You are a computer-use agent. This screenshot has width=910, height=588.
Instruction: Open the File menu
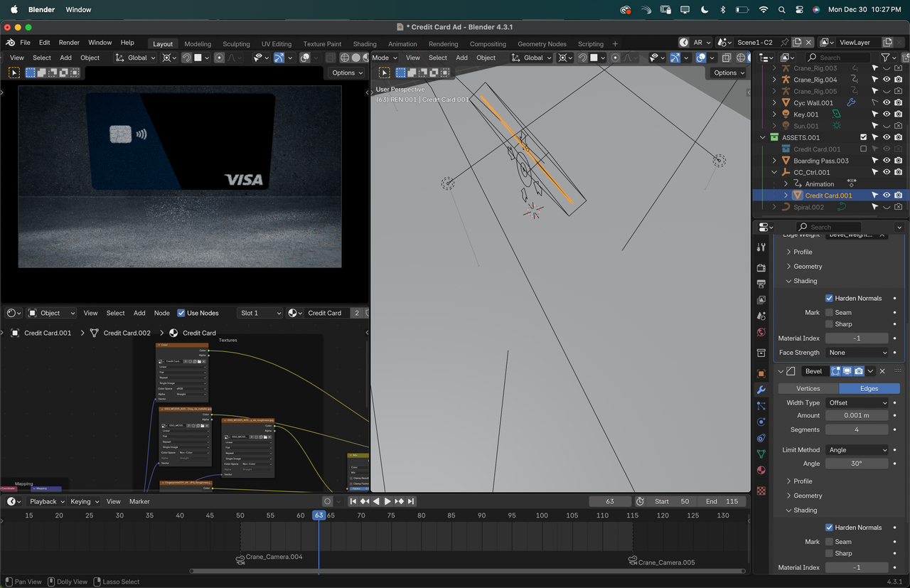coord(25,43)
